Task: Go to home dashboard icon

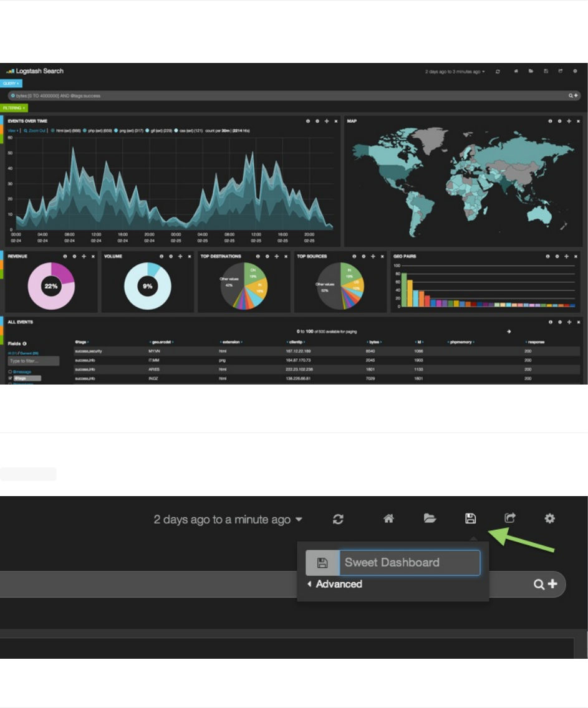Action: click(x=388, y=519)
